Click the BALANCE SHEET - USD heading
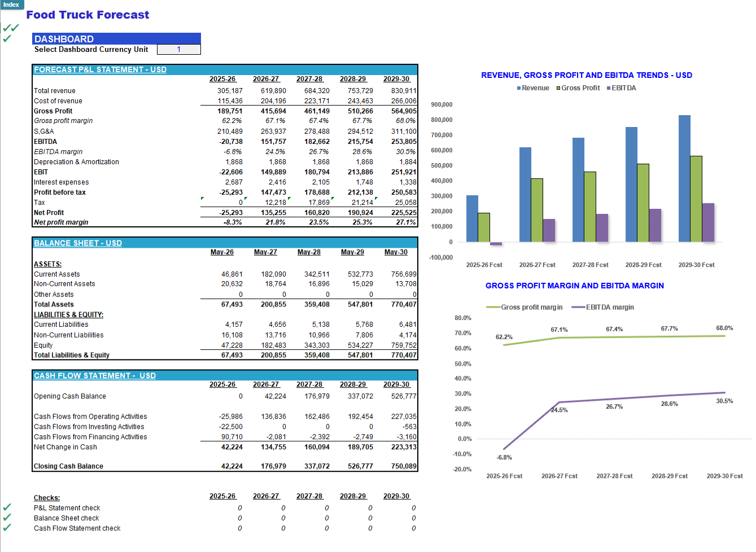This screenshot has height=552, width=756. 78,243
